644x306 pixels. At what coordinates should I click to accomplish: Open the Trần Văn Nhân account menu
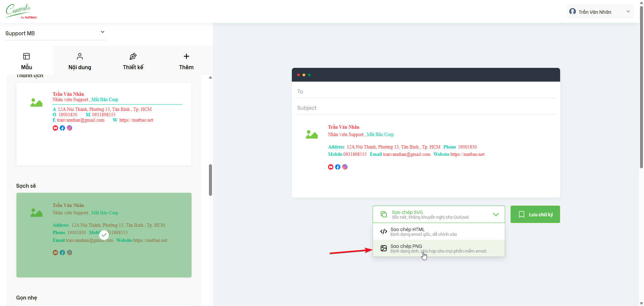[x=599, y=12]
